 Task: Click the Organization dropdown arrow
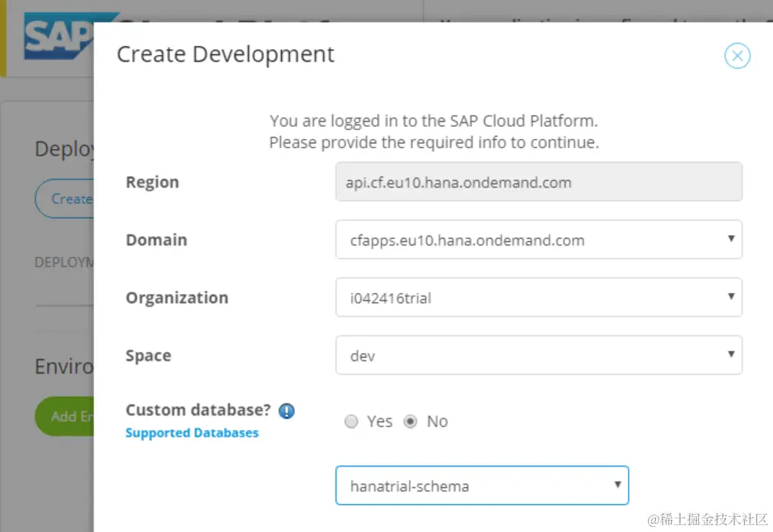click(x=731, y=296)
